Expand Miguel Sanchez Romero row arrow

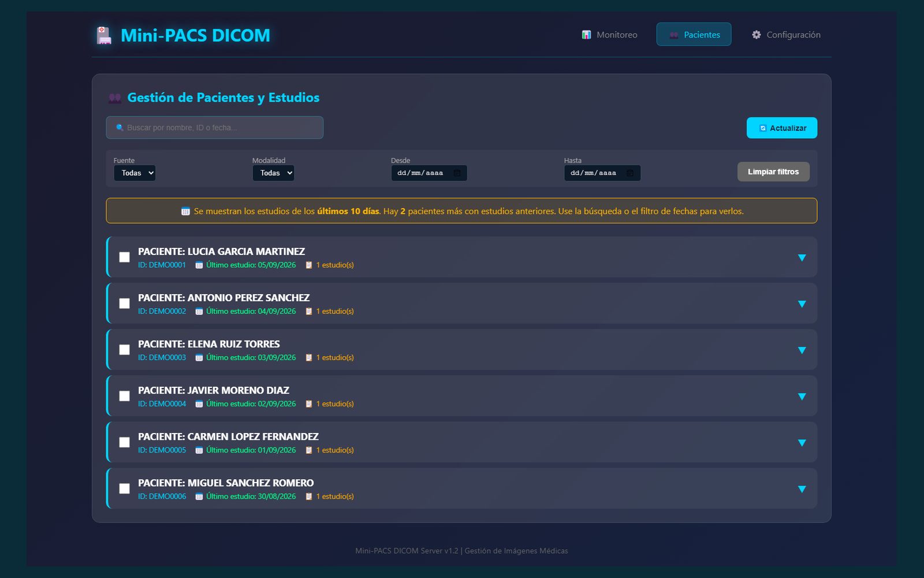click(802, 489)
